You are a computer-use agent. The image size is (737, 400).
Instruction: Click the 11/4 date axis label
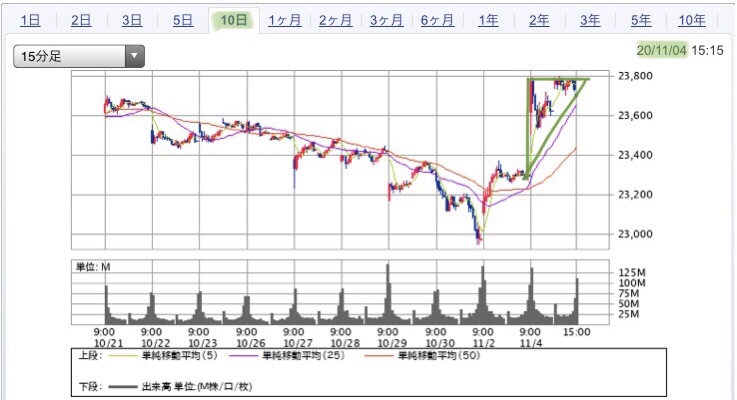(531, 344)
